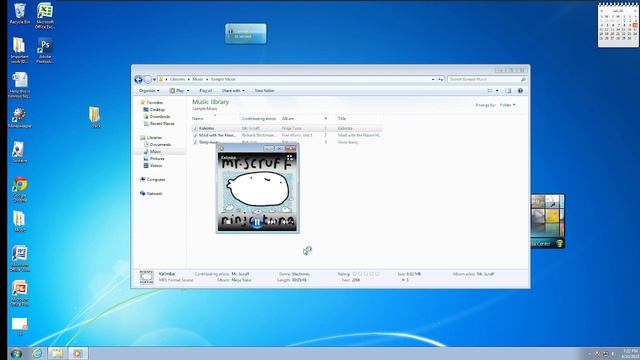Screen dimensions: 640x360
Task: Click New folder in the toolbar
Action: pyautogui.click(x=264, y=91)
